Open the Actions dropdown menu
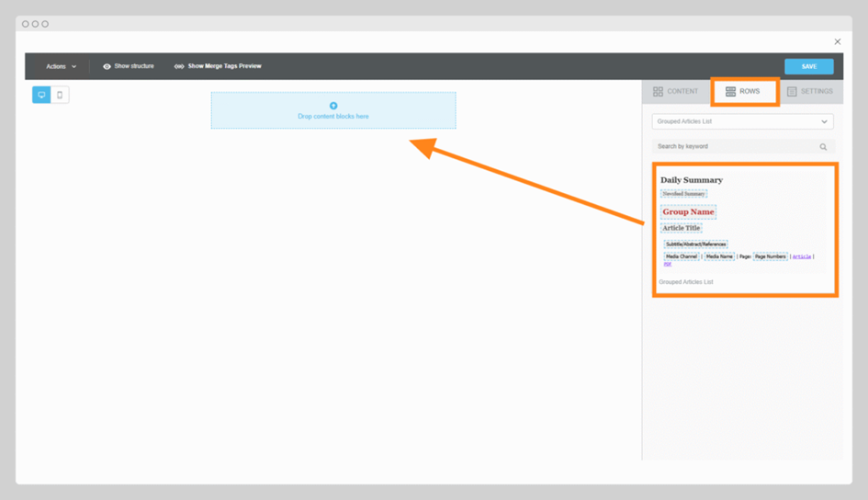868x500 pixels. point(61,66)
